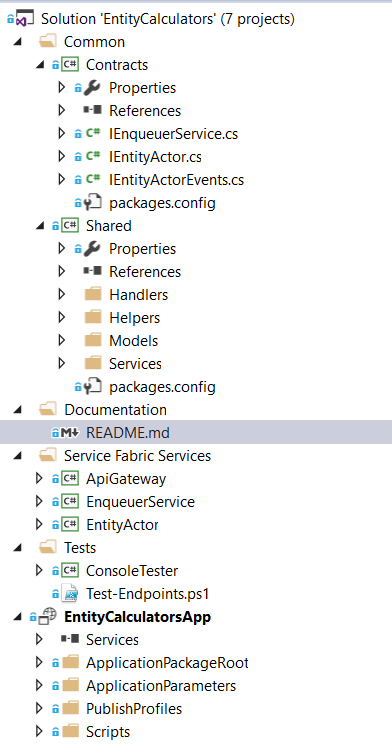The image size is (392, 752).
Task: Select packages.config under Contracts
Action: 162,203
